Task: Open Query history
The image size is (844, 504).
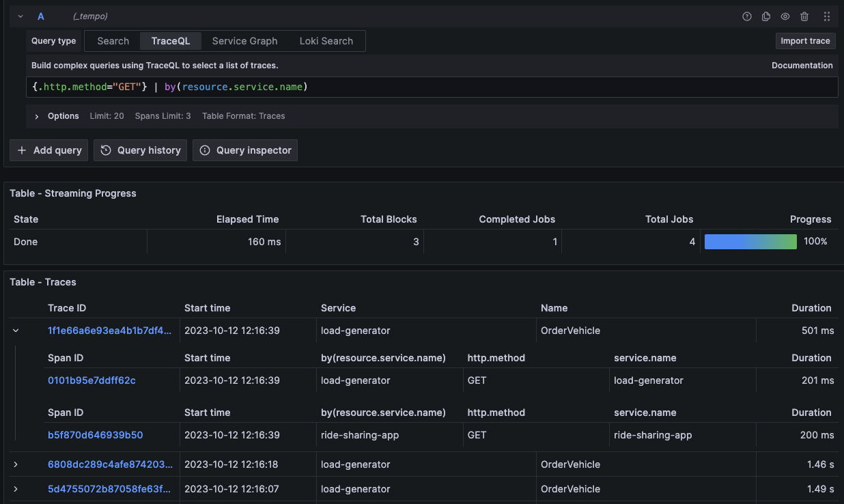Action: 140,150
